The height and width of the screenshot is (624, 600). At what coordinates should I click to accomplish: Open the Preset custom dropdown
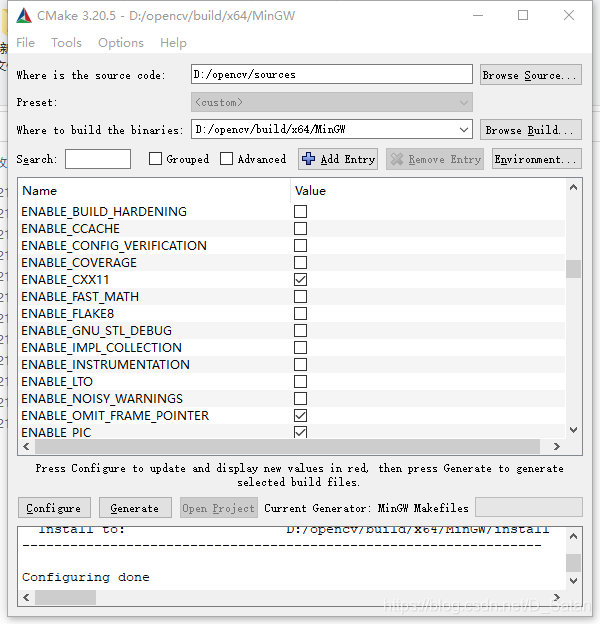332,102
